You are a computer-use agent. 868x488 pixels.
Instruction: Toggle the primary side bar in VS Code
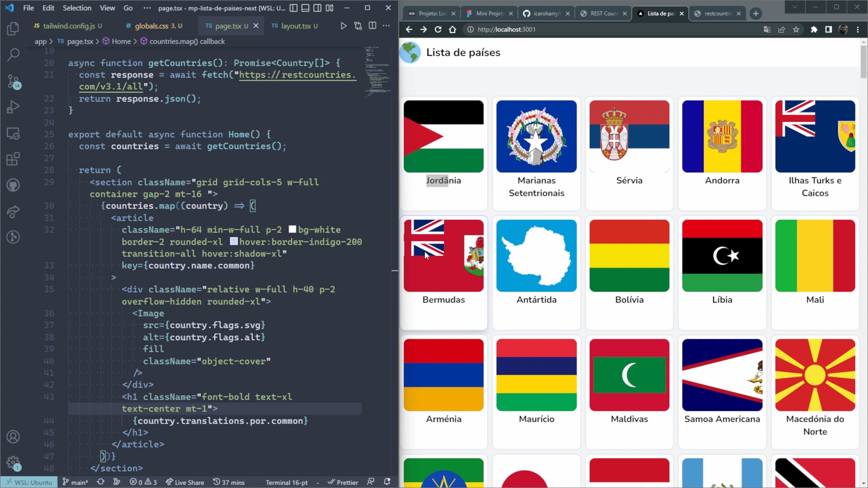[x=293, y=8]
